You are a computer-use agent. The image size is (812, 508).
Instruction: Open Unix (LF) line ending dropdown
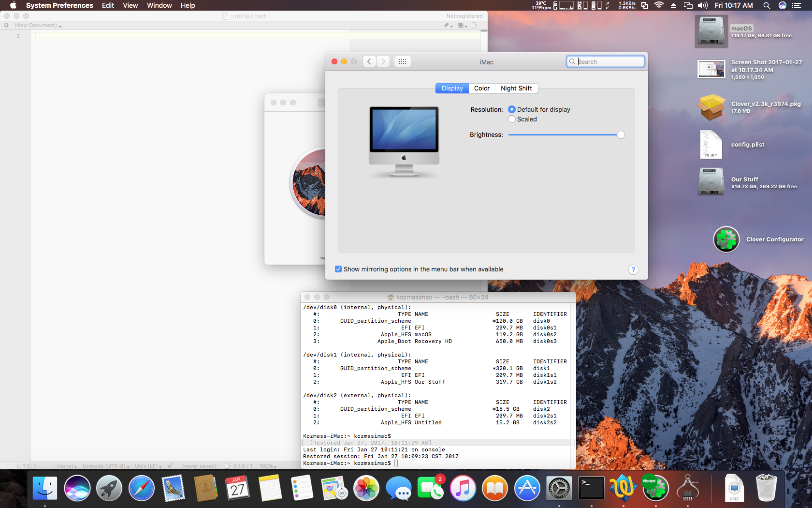[x=148, y=466]
